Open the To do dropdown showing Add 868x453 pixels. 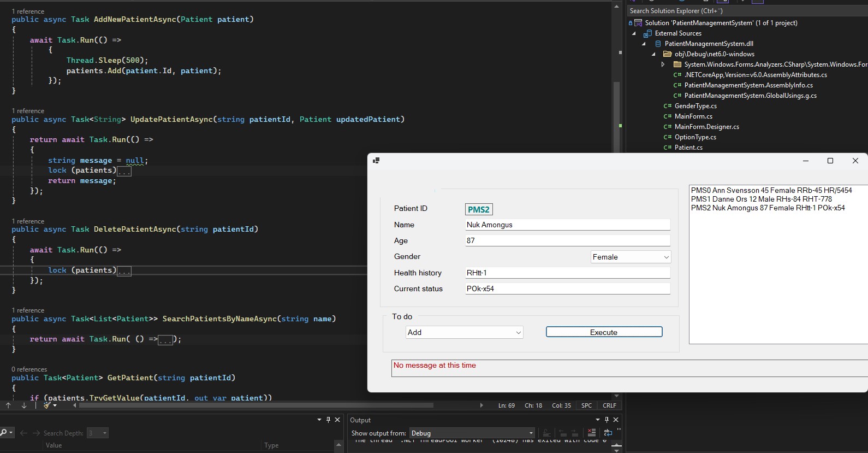pyautogui.click(x=464, y=332)
